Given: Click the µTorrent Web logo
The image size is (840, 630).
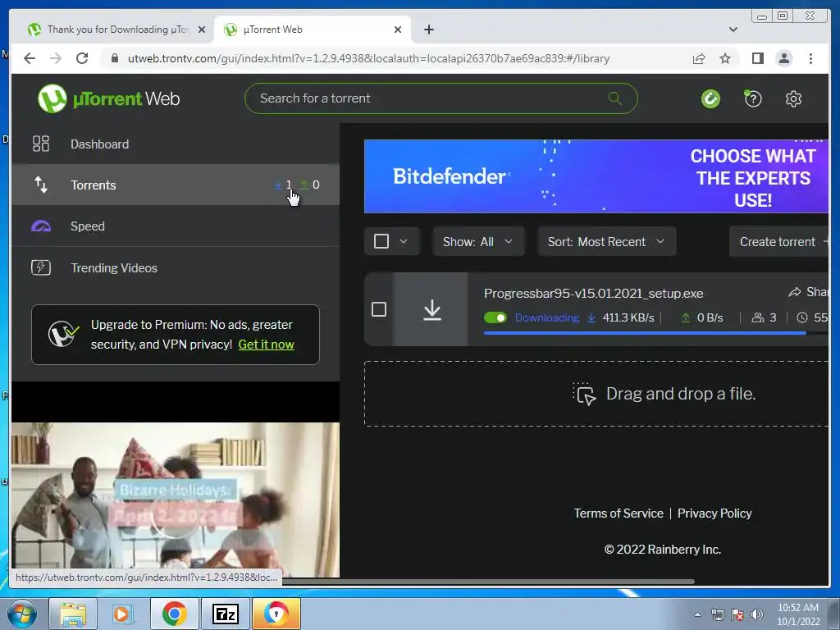Looking at the screenshot, I should click(x=109, y=98).
